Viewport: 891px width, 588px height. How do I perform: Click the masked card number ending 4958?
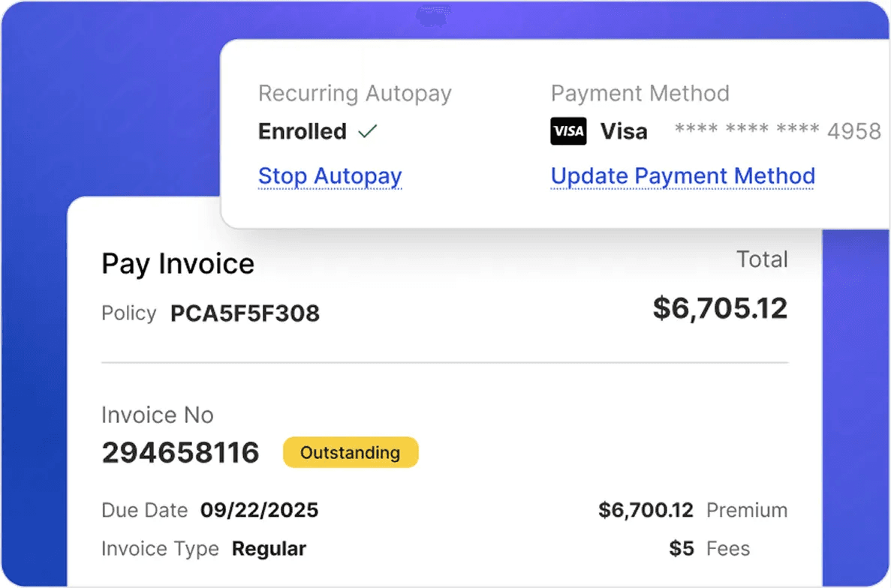(777, 132)
